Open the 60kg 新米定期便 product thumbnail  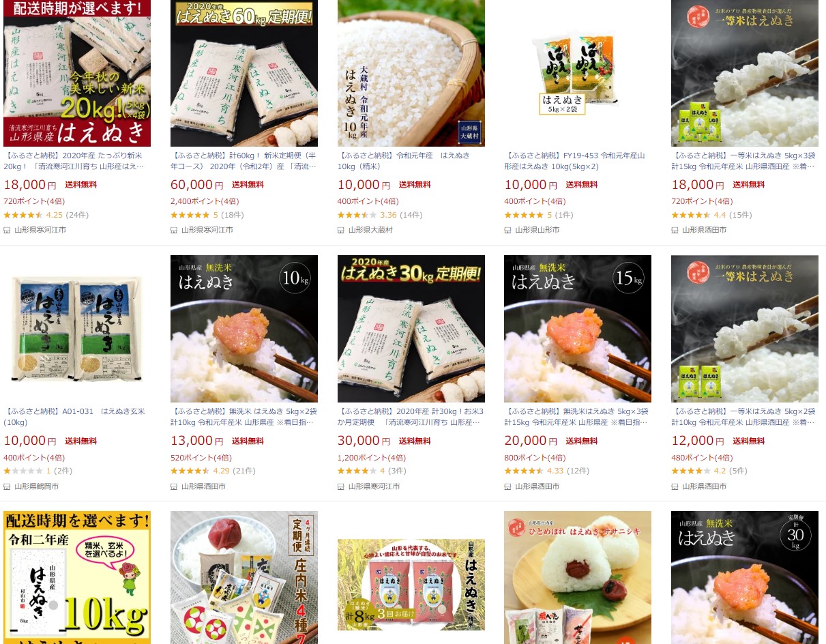click(244, 73)
